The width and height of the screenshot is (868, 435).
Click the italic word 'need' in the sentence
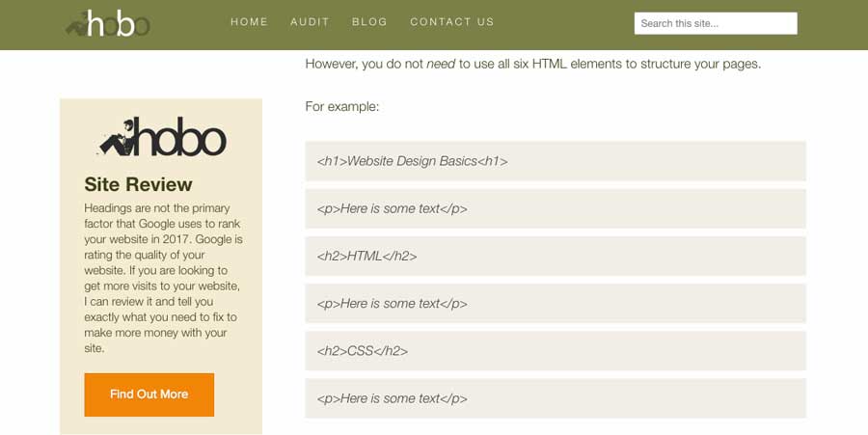pyautogui.click(x=441, y=64)
